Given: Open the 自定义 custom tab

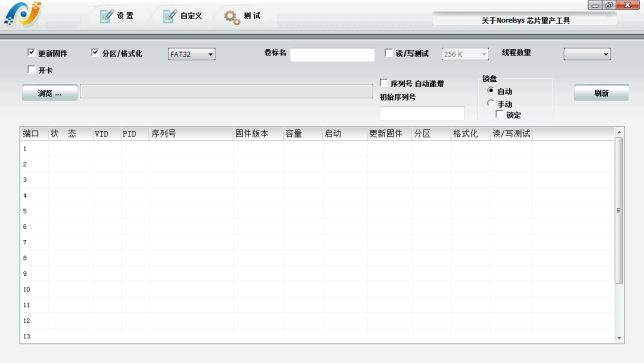Looking at the screenshot, I should click(x=182, y=16).
